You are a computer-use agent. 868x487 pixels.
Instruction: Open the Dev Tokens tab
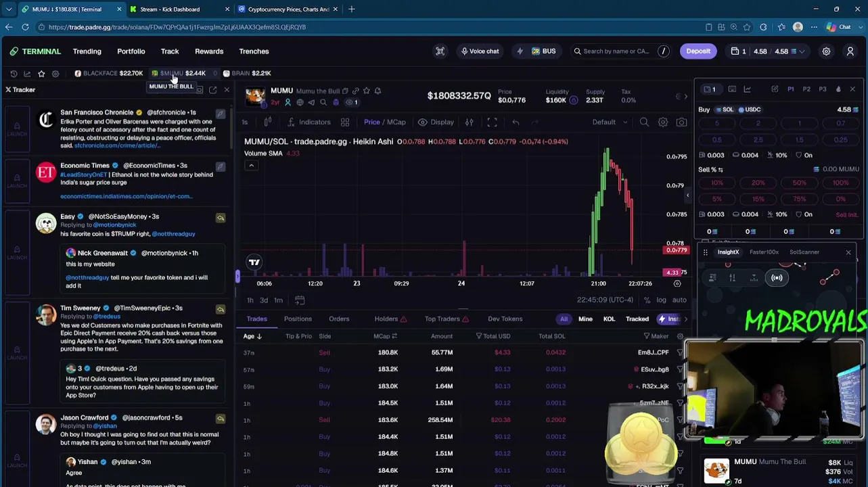(505, 319)
